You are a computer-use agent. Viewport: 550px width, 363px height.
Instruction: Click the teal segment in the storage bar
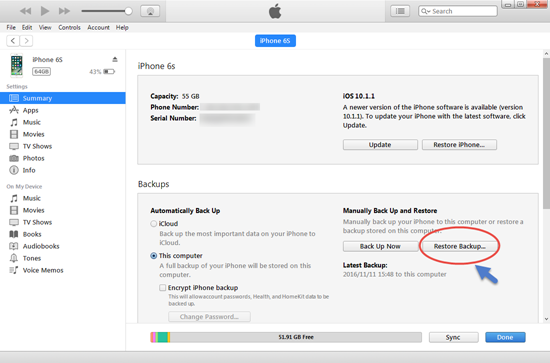[162, 337]
